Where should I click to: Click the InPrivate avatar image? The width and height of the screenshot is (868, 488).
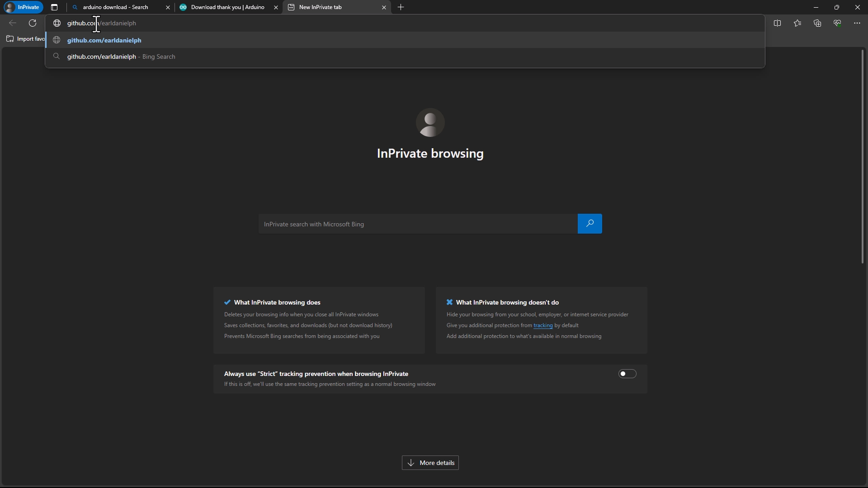(x=430, y=122)
